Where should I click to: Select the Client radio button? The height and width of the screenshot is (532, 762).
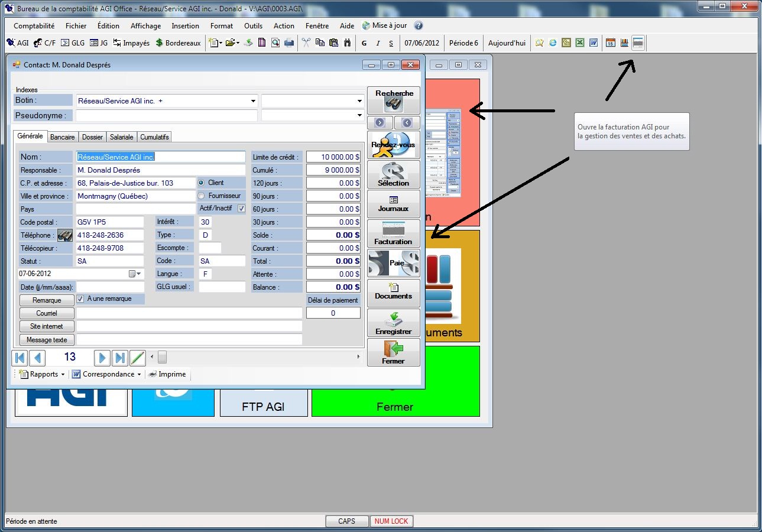coord(201,183)
